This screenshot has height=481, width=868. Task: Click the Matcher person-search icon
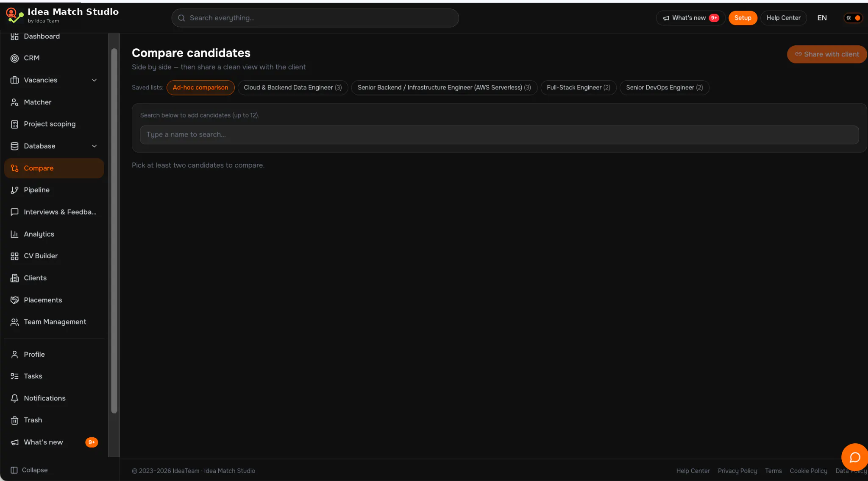point(14,102)
